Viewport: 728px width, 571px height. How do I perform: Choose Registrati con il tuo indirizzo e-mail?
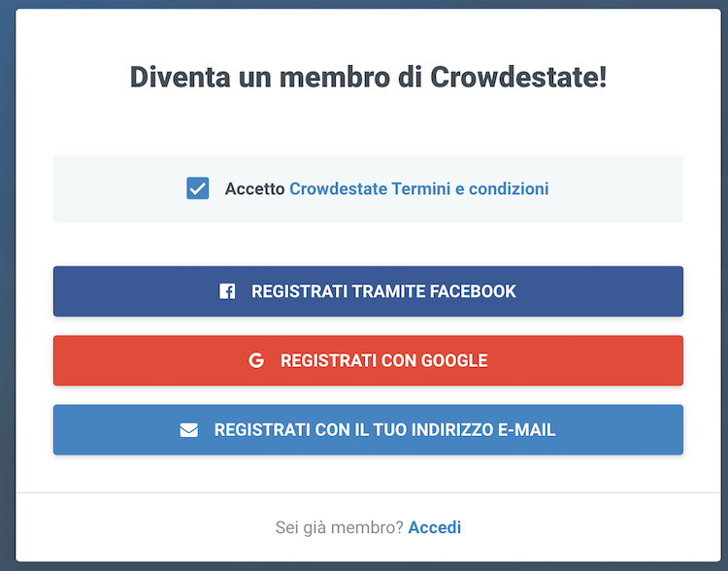[x=368, y=429]
